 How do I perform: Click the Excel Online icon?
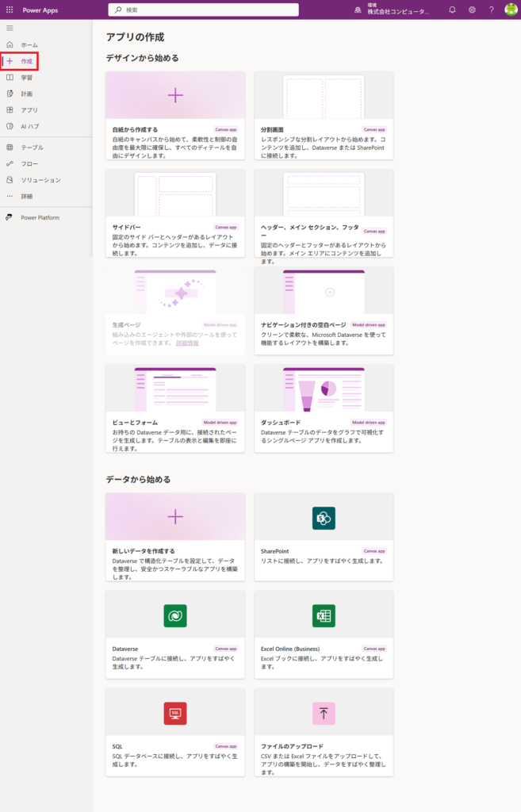coord(324,615)
